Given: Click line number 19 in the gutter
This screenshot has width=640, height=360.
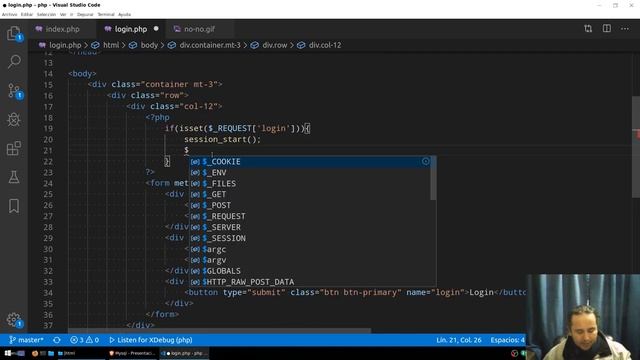Looking at the screenshot, I should point(48,128).
